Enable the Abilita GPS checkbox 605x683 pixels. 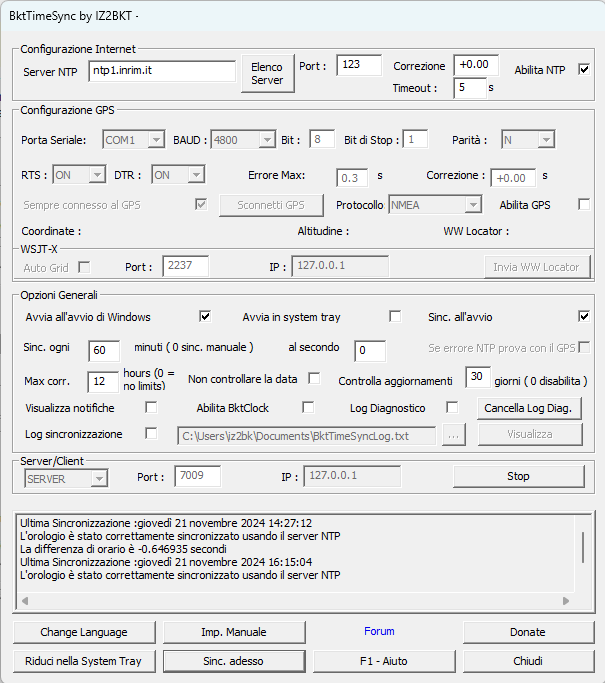pos(584,204)
